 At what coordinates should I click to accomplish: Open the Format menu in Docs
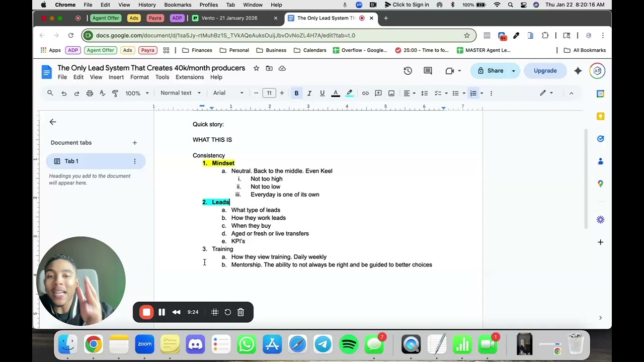139,77
